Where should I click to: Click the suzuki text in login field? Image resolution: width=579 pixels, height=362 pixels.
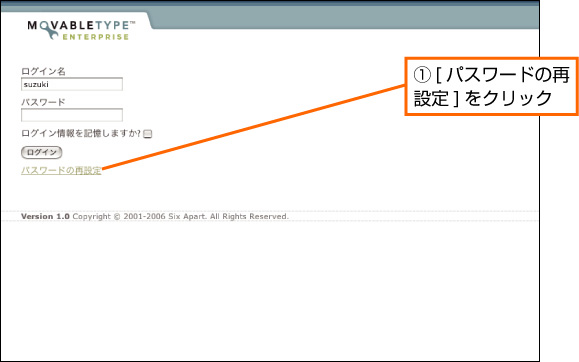36,84
